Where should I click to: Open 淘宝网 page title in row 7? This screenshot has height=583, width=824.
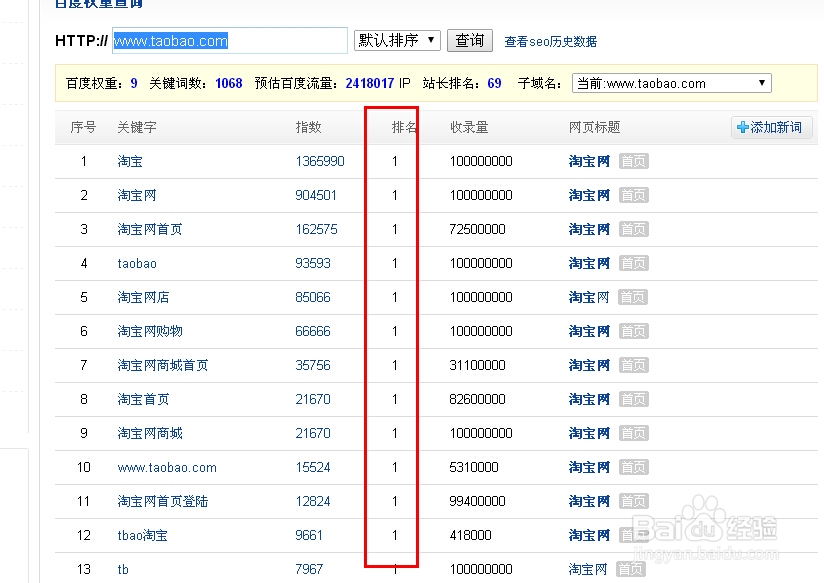[589, 365]
